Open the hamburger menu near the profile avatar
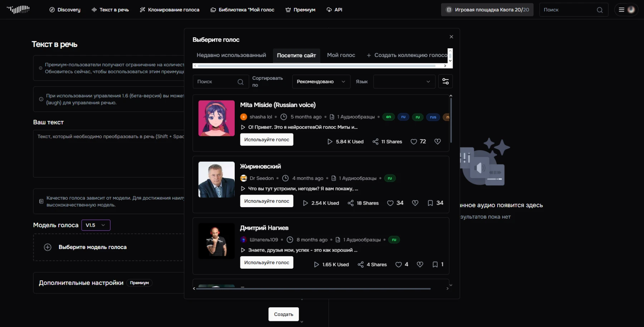The width and height of the screenshot is (644, 327). pyautogui.click(x=621, y=10)
